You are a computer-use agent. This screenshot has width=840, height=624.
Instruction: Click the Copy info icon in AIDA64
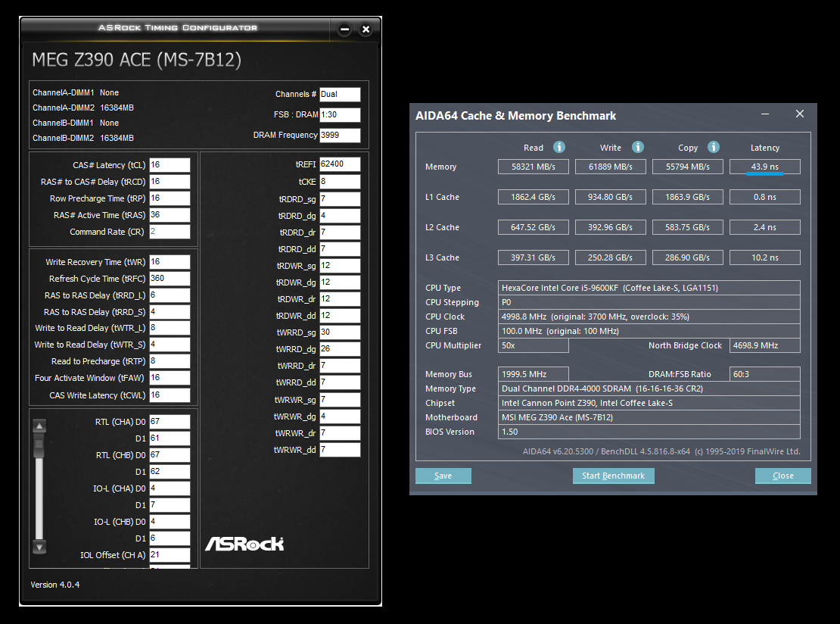[x=714, y=147]
